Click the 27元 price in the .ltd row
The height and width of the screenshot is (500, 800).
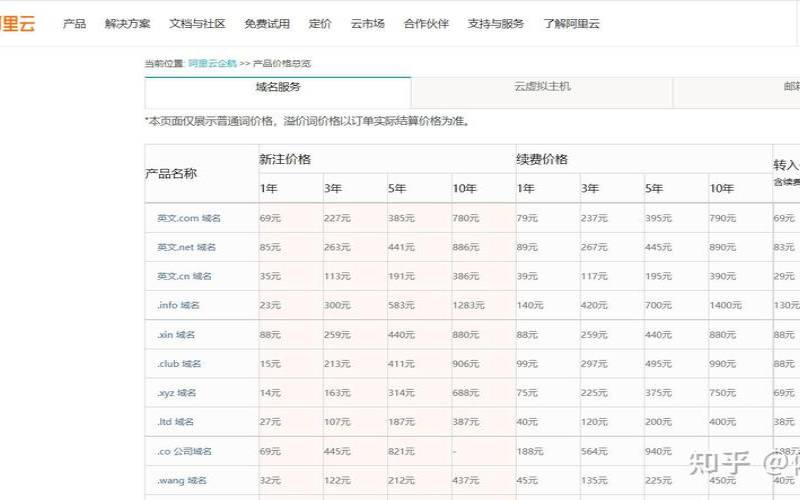pos(270,422)
